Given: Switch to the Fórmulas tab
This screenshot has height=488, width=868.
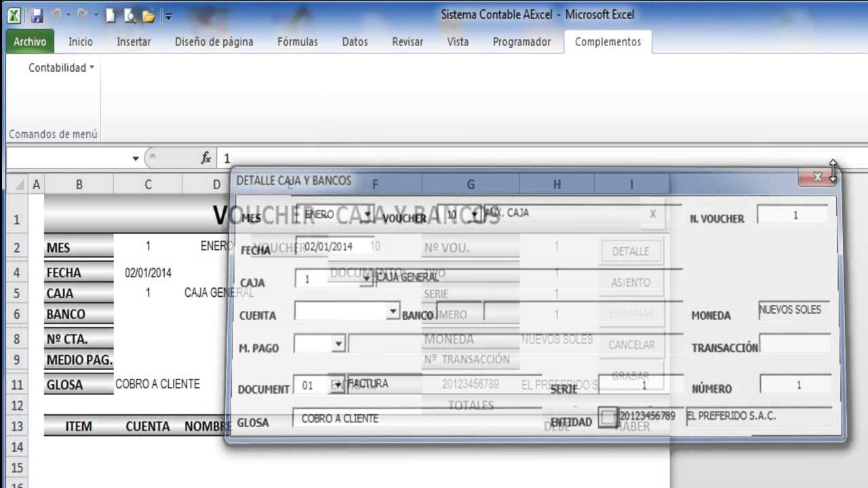Looking at the screenshot, I should pos(298,42).
